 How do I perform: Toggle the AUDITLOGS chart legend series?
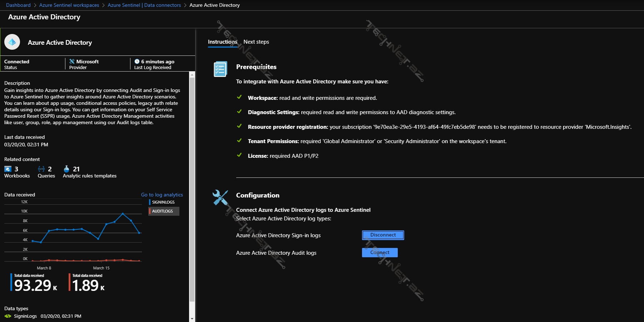(x=163, y=211)
